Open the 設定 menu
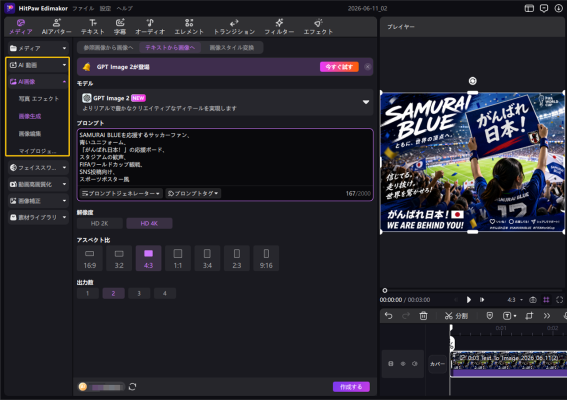Image resolution: width=567 pixels, height=400 pixels. [x=105, y=8]
